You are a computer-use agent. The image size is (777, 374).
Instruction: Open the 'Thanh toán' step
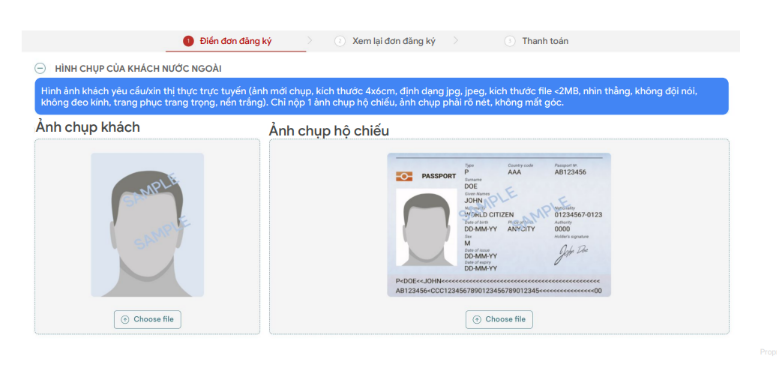click(x=545, y=41)
